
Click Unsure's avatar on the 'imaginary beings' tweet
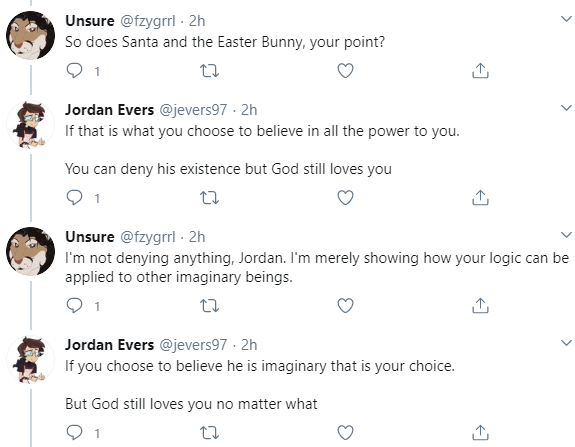click(x=30, y=251)
